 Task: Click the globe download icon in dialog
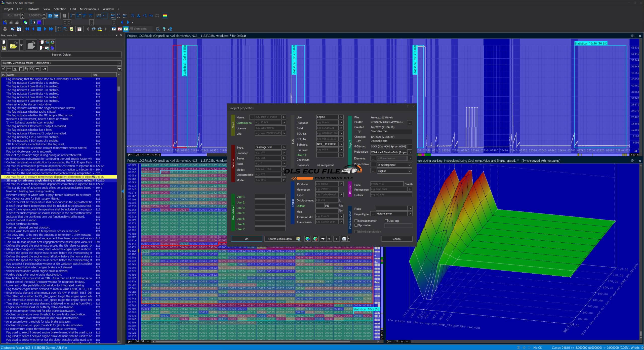click(307, 239)
